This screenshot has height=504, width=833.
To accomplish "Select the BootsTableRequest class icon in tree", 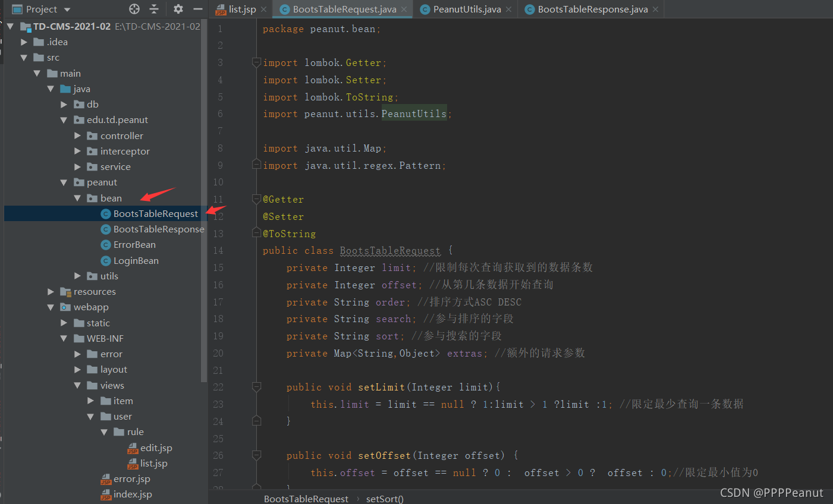I will pos(106,214).
